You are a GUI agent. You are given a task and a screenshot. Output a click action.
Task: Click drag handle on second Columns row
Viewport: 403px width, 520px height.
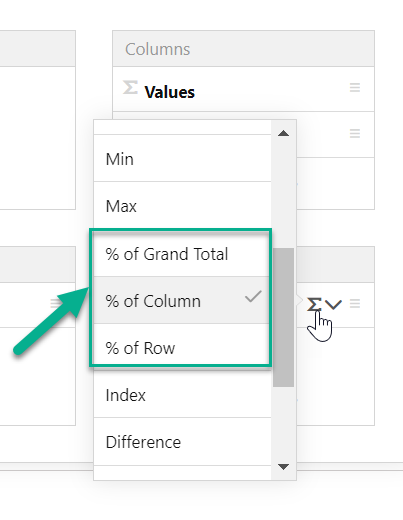pos(355,134)
